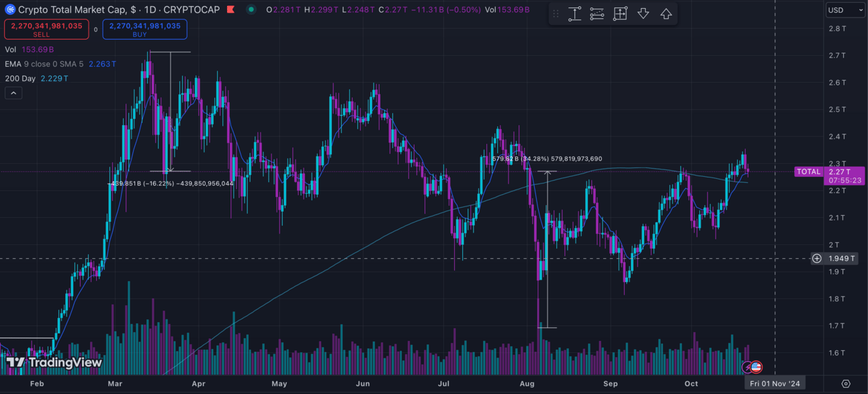Click the Fri 01 Nov '24 date label
The width and height of the screenshot is (868, 394).
coord(775,383)
